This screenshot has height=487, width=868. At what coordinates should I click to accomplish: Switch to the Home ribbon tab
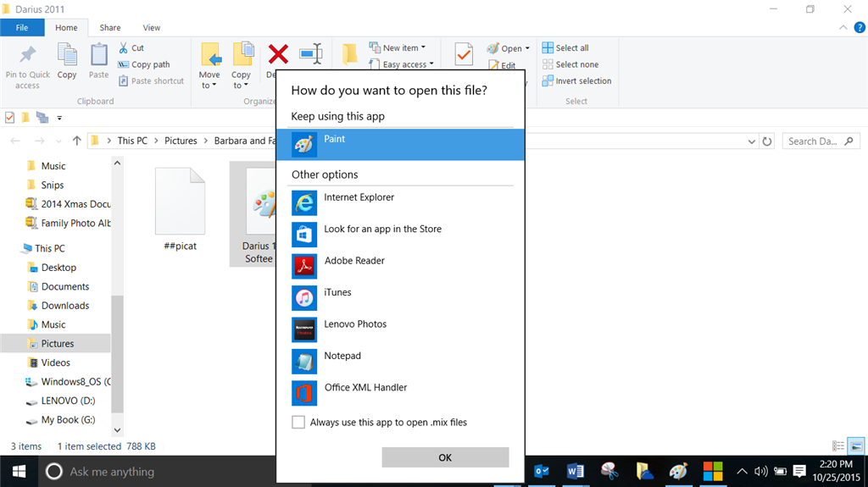point(66,28)
